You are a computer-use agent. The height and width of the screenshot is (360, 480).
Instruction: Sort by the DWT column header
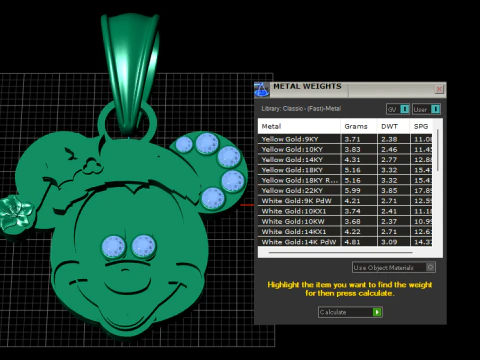click(x=393, y=126)
